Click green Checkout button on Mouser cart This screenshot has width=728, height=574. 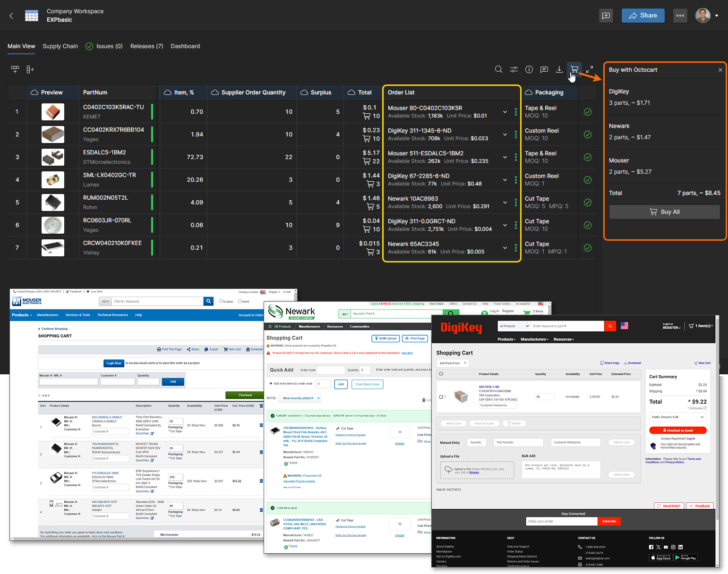coord(245,395)
